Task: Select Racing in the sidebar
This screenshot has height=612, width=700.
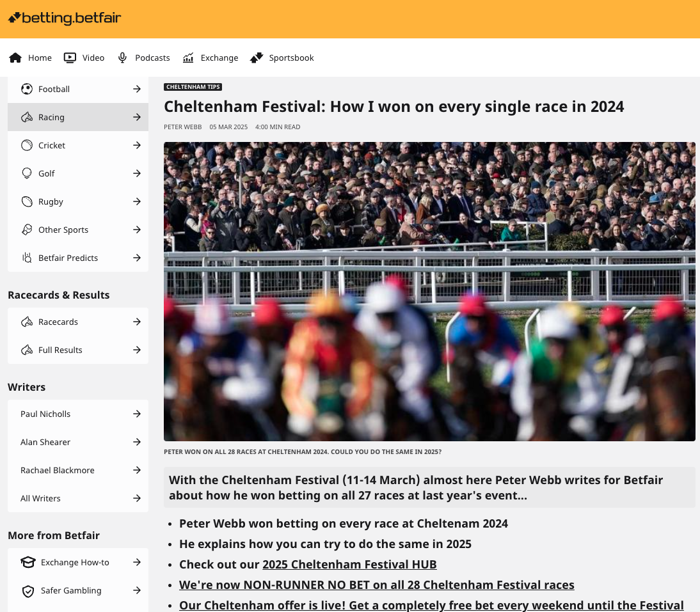Action: coord(78,117)
